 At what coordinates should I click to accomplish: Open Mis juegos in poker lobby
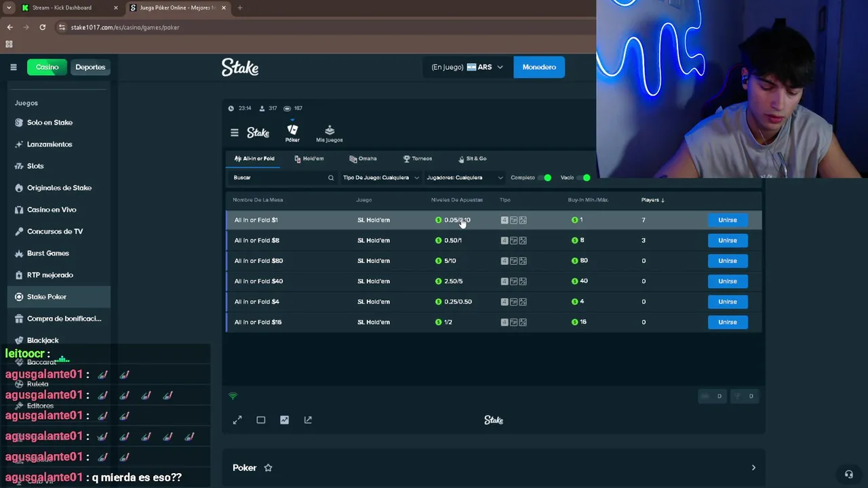pos(330,134)
